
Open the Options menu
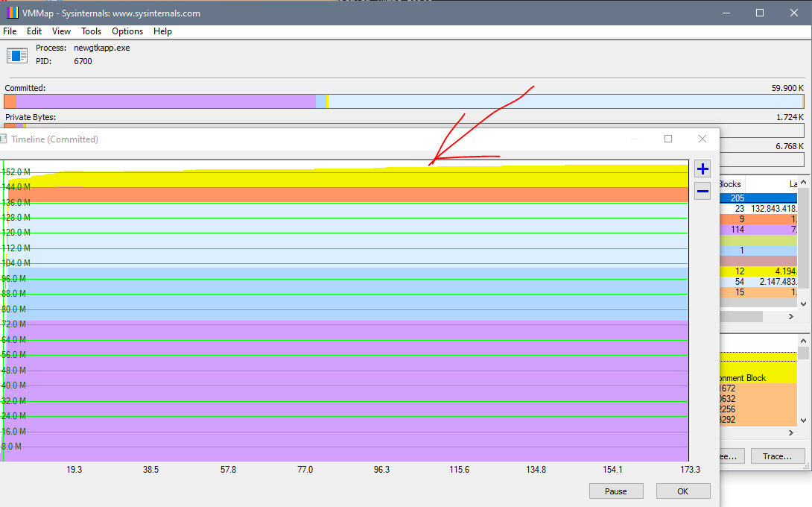click(x=127, y=31)
